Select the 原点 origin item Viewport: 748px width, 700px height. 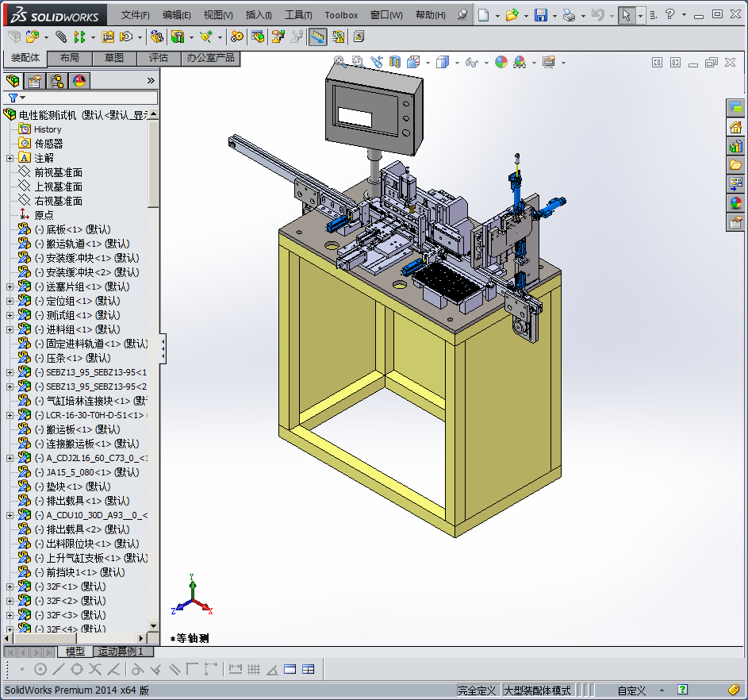(44, 215)
